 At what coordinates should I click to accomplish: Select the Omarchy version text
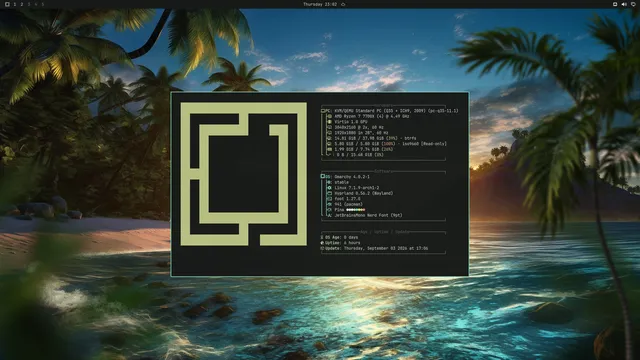pos(352,177)
